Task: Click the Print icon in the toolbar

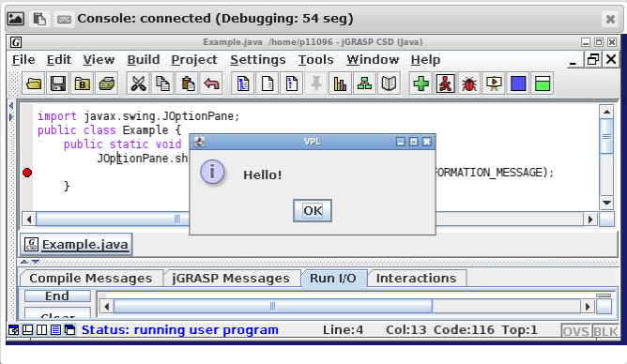Action: click(x=107, y=83)
